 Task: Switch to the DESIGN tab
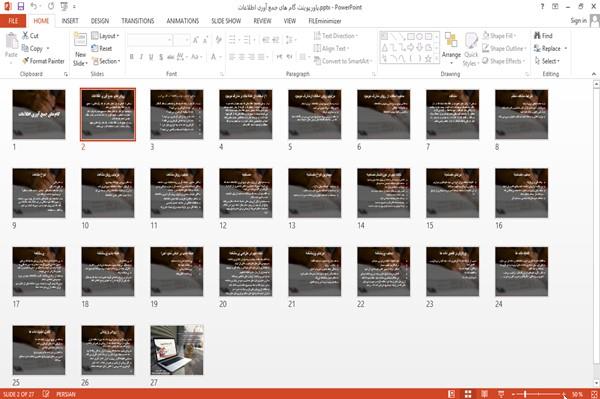[100, 21]
